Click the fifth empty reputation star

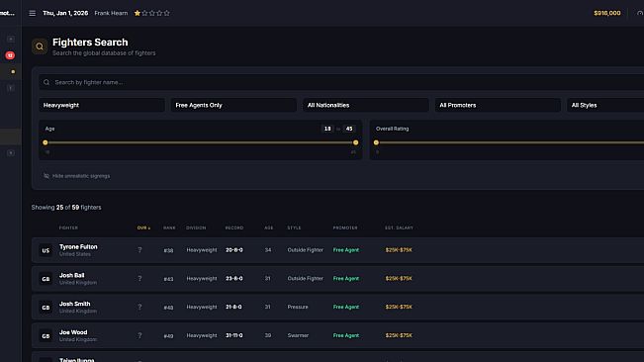167,13
